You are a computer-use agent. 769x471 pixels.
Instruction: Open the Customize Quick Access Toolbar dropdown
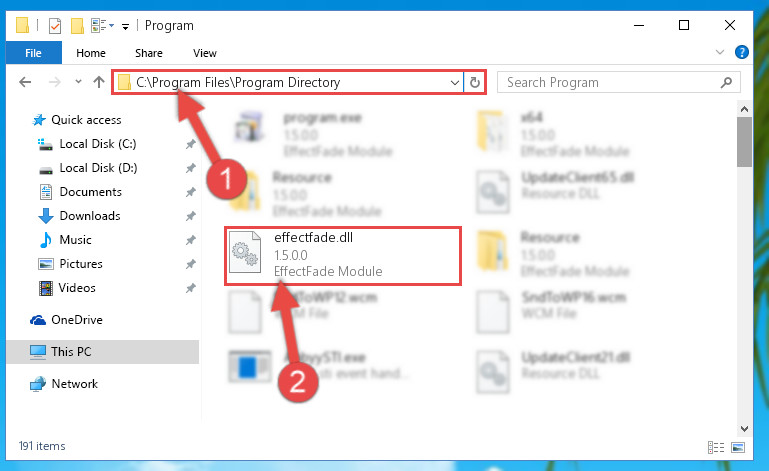click(x=126, y=26)
